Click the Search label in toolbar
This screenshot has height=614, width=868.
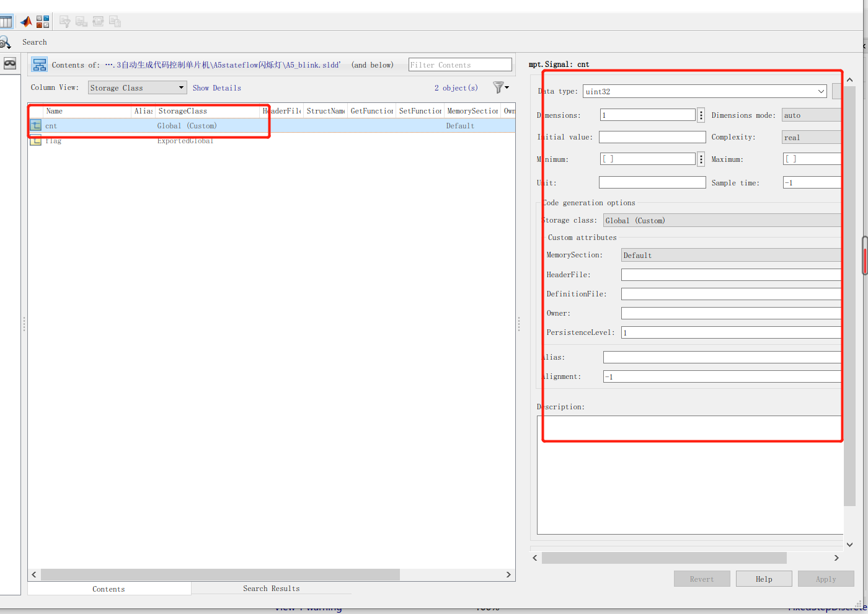click(x=35, y=42)
